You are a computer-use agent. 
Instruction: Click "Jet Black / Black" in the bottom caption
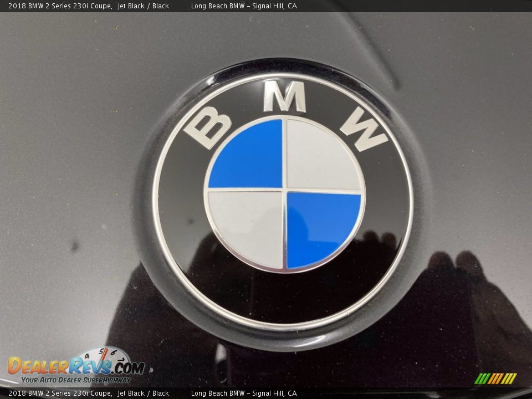click(143, 393)
